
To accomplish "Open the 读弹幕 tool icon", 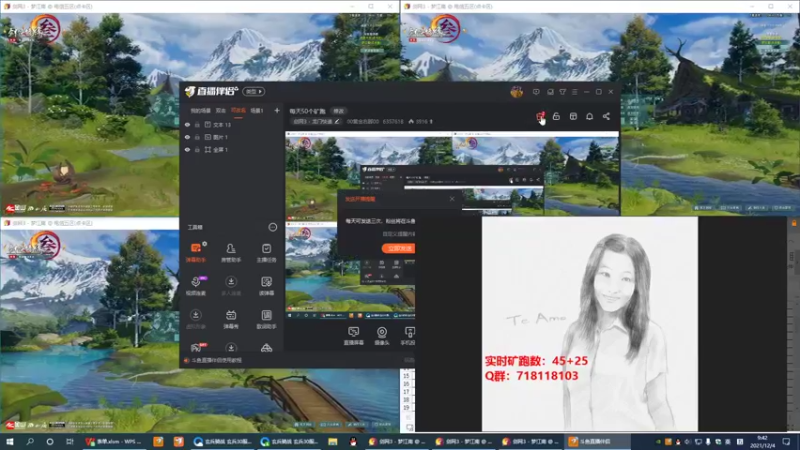I will 266,285.
